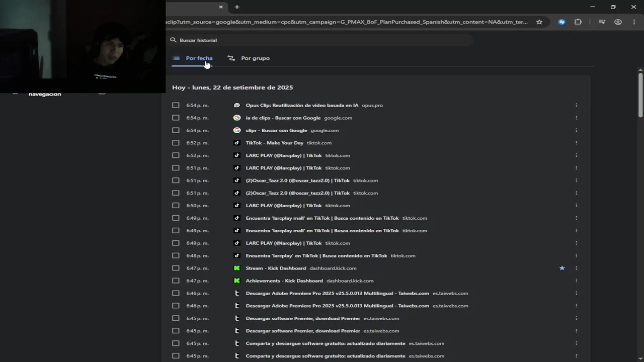The width and height of the screenshot is (644, 362).
Task: Restore down the Chrome window
Action: pyautogui.click(x=613, y=7)
